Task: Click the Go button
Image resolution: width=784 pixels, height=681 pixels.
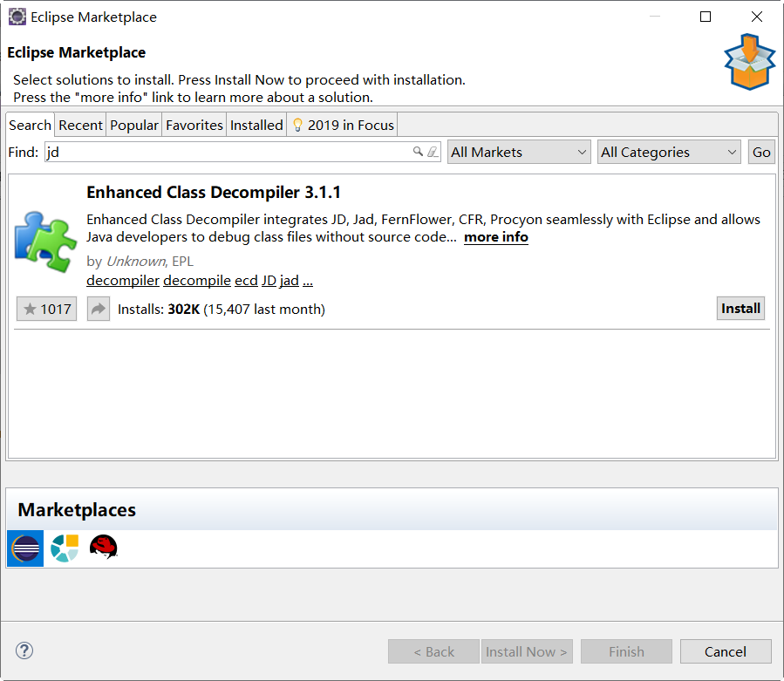Action: [x=761, y=152]
